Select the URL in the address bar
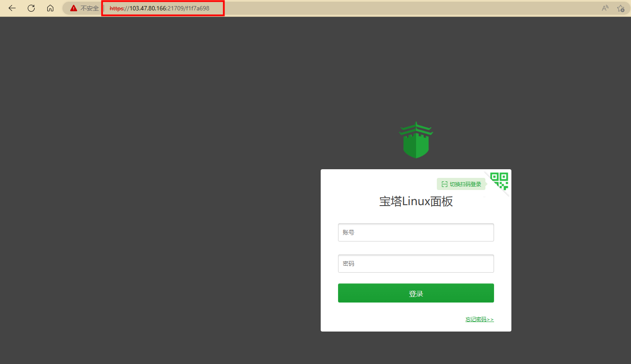 pyautogui.click(x=159, y=8)
